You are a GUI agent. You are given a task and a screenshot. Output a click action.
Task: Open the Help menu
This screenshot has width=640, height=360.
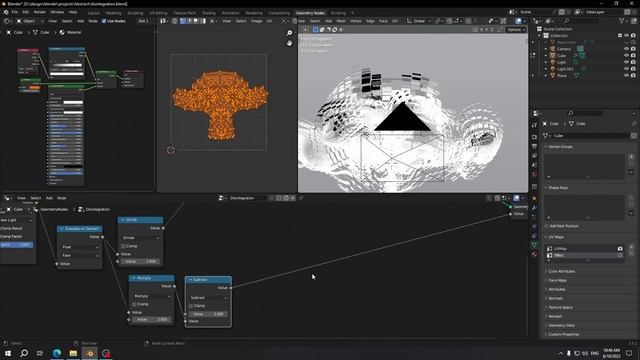(x=73, y=12)
